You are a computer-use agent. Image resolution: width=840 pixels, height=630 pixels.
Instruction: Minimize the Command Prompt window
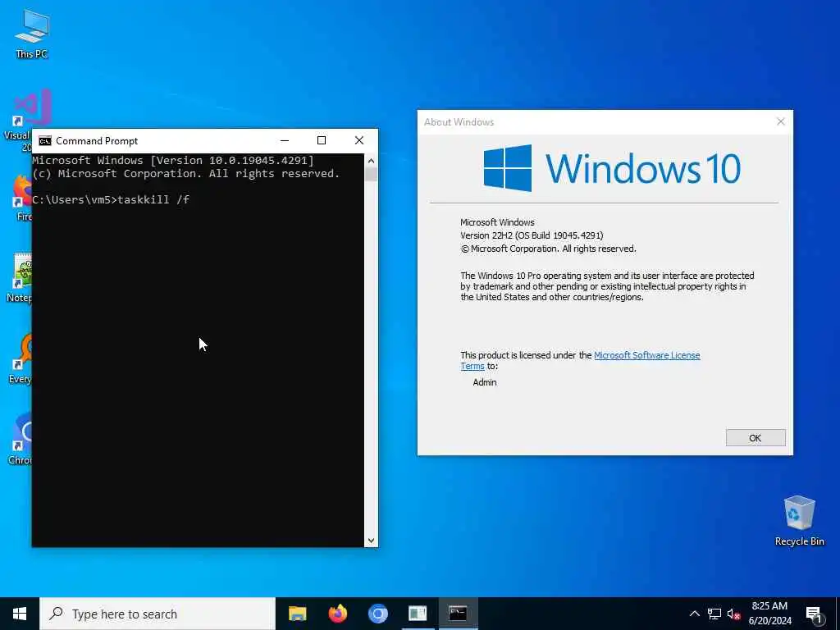[x=285, y=140]
